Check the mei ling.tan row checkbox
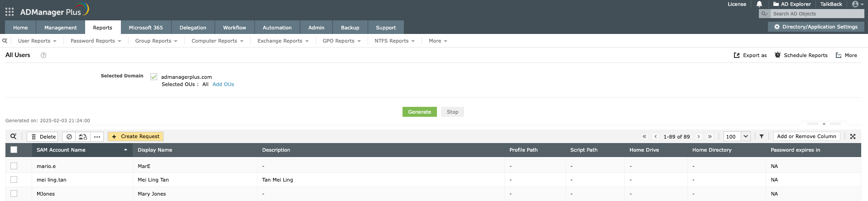 pos(14,180)
